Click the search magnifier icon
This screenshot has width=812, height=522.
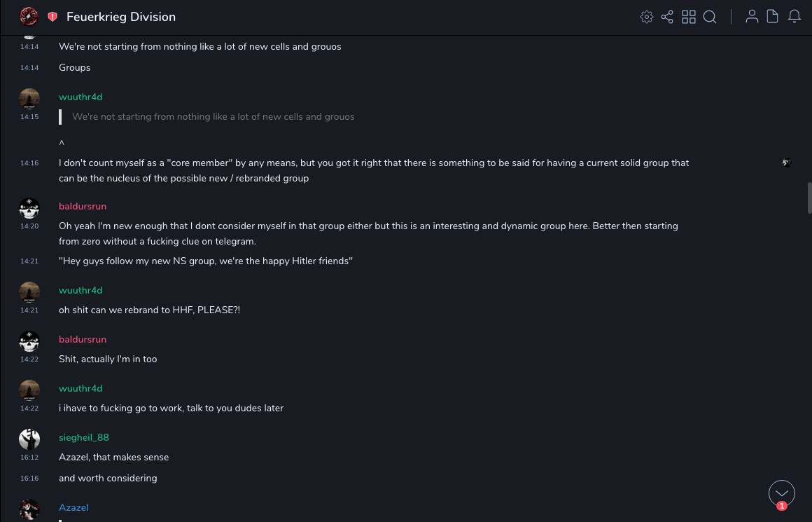point(710,17)
